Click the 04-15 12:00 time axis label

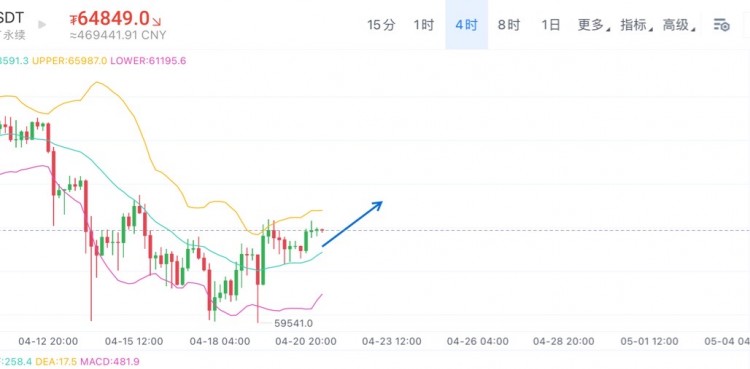[x=133, y=341]
